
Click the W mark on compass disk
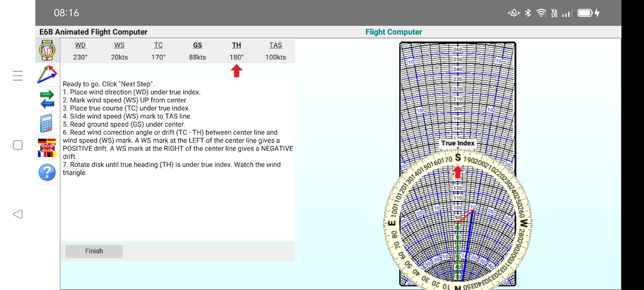point(523,224)
